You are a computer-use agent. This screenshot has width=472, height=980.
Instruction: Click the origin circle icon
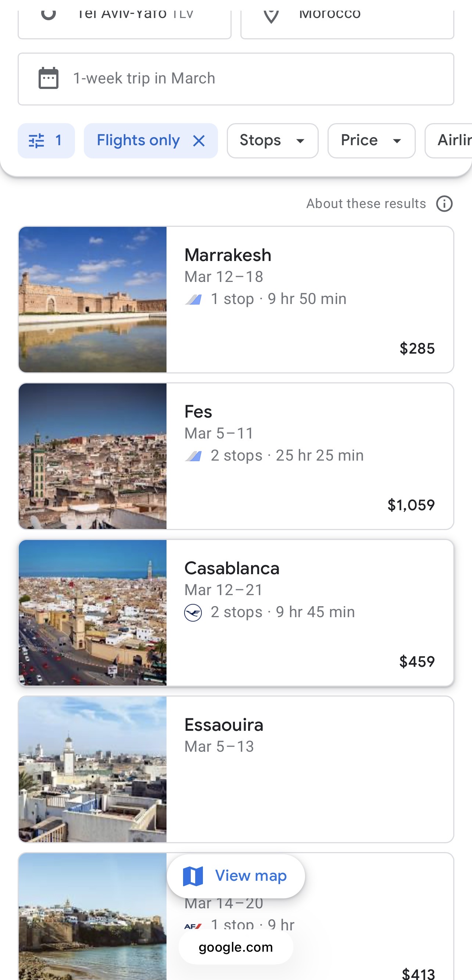[x=49, y=14]
